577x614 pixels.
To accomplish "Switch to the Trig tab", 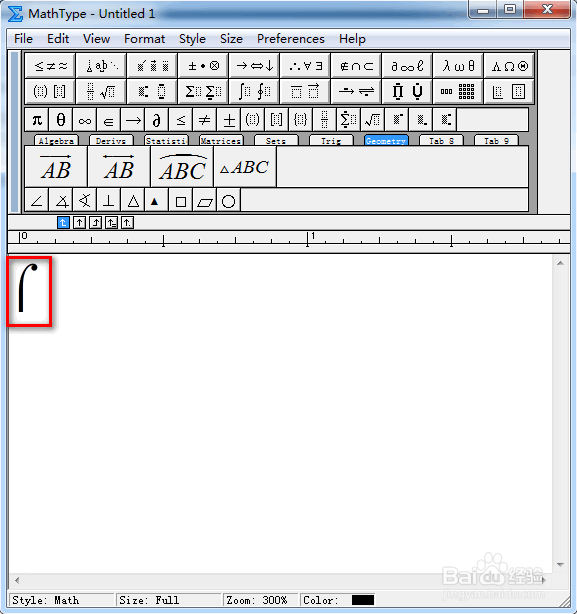I will click(x=331, y=141).
